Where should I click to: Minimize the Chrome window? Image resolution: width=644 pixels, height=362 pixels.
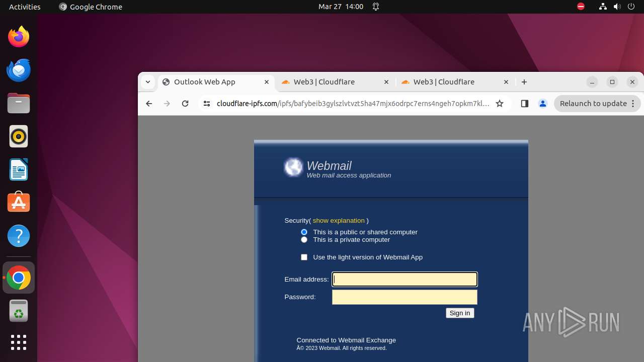592,82
